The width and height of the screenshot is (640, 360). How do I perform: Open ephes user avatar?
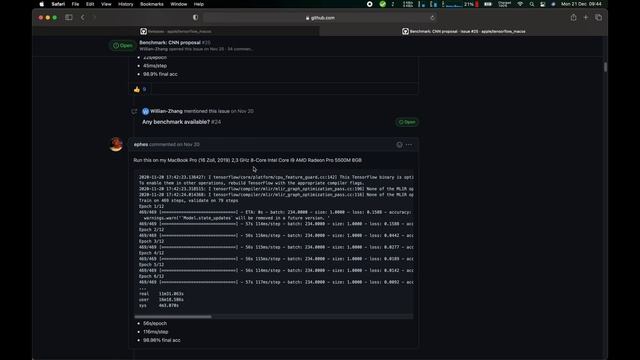(x=116, y=144)
